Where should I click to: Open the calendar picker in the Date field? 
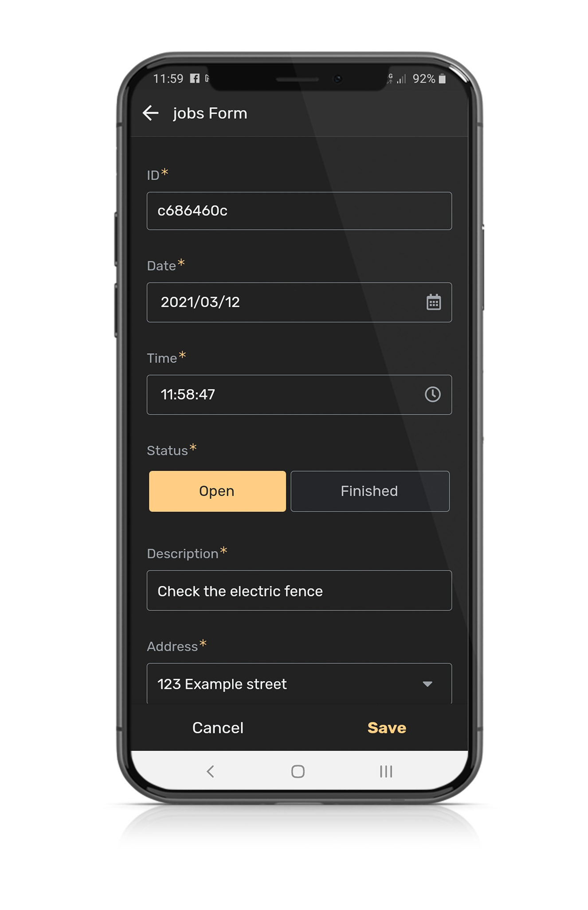point(433,302)
